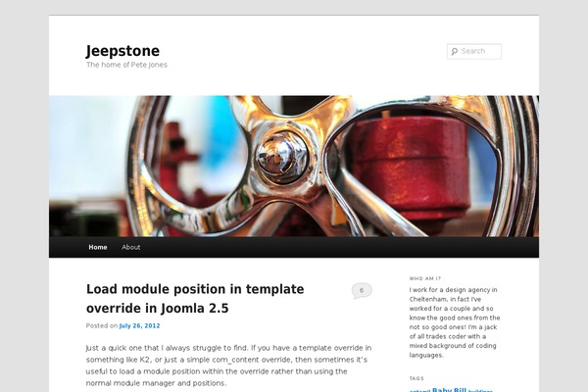Open the comment bubble showing 6 comments
Screen dimensions: 588x392
click(362, 291)
